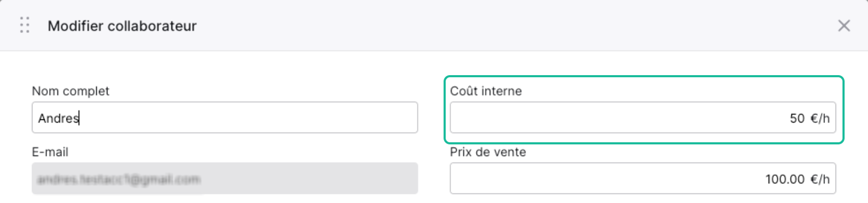Click the 100.00 value in Prix de vente

[x=785, y=180]
